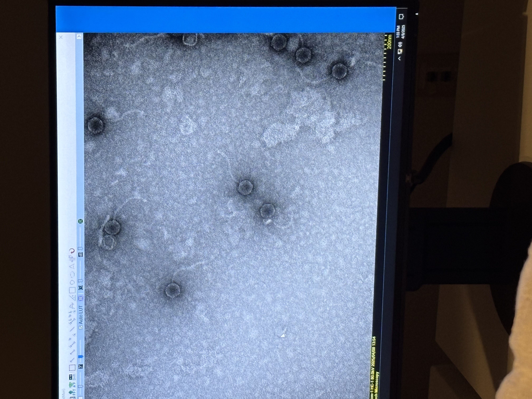The height and width of the screenshot is (399, 532).
Task: Select the solid rectangle drawing tool
Action: tap(72, 290)
